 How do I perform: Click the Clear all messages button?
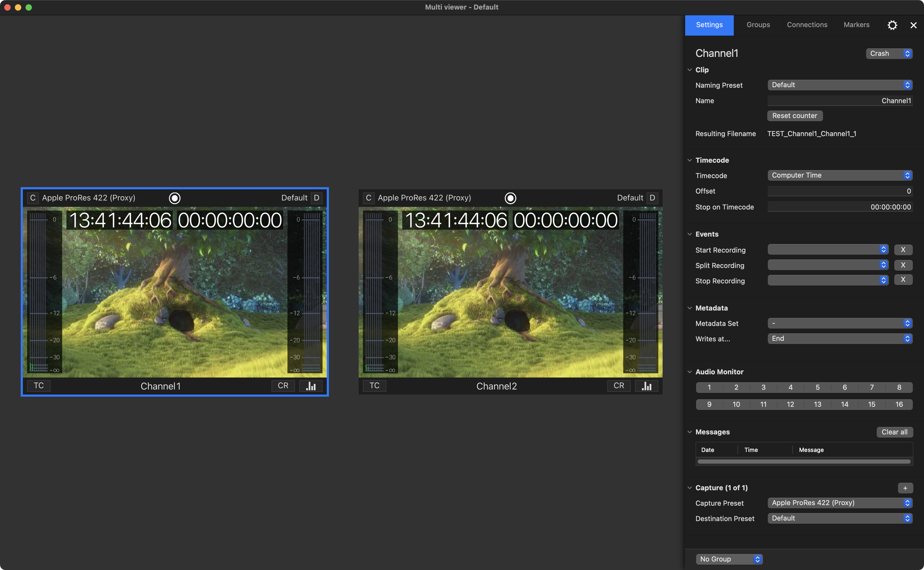(x=895, y=432)
